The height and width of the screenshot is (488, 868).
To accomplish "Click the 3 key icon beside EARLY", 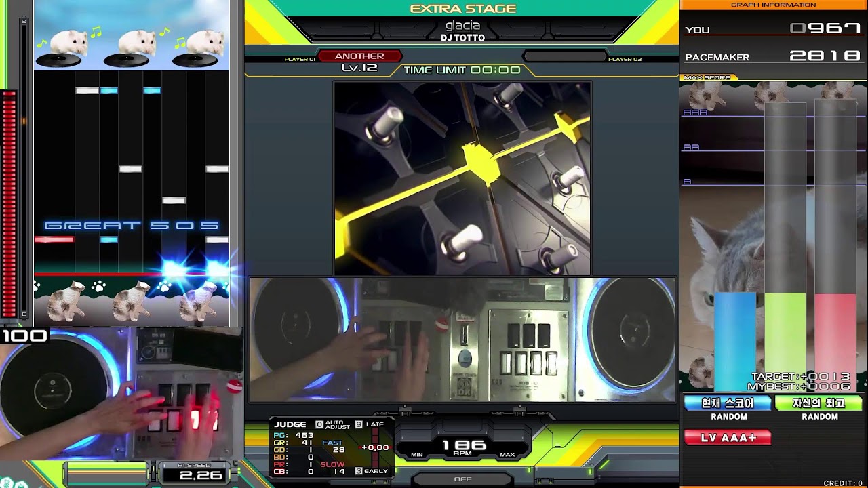I will (x=359, y=470).
